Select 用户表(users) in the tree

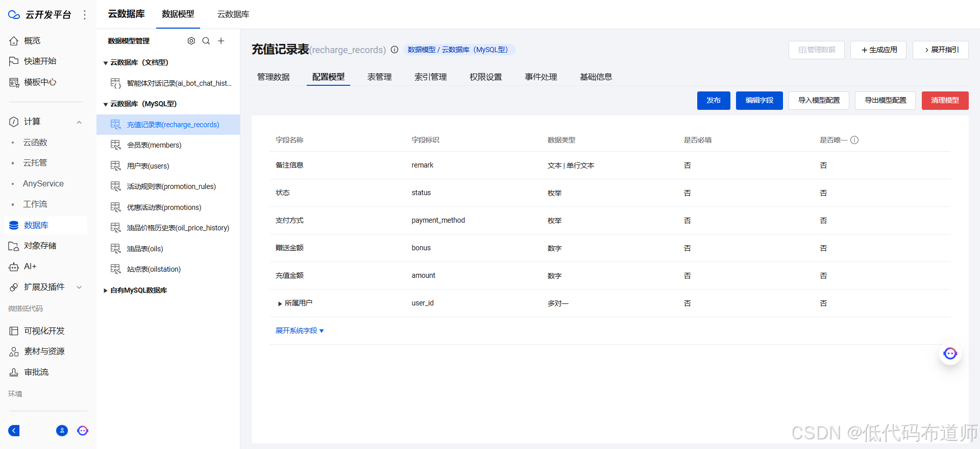tap(168, 166)
